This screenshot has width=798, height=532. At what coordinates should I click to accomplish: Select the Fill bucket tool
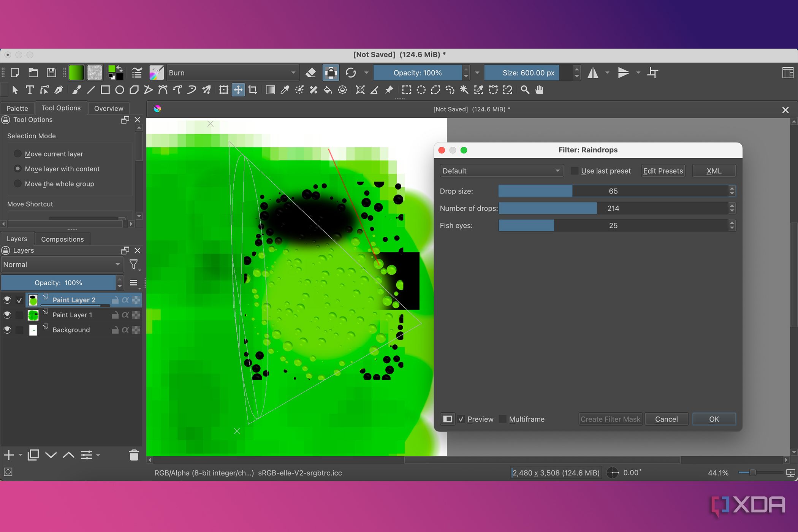[328, 90]
